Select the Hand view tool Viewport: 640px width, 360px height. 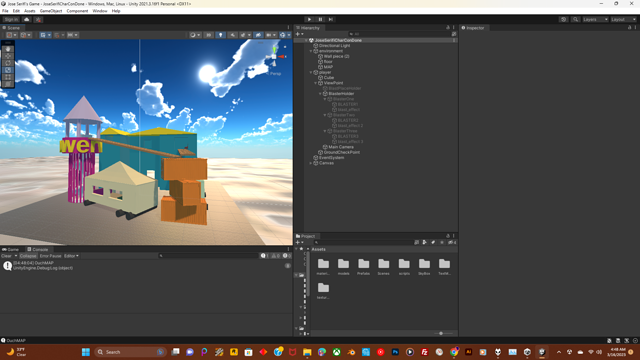pos(8,49)
